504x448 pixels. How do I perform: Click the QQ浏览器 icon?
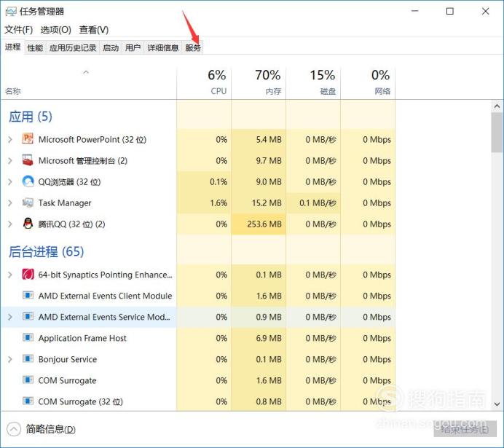tap(28, 181)
